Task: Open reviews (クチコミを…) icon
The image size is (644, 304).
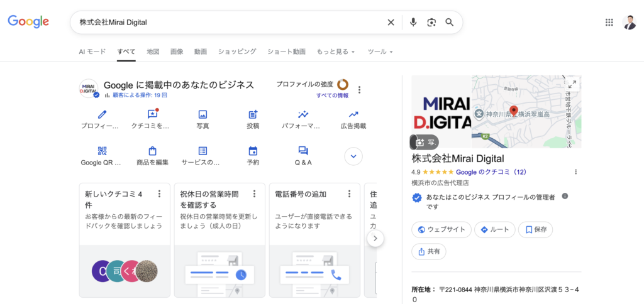Action: (x=152, y=114)
